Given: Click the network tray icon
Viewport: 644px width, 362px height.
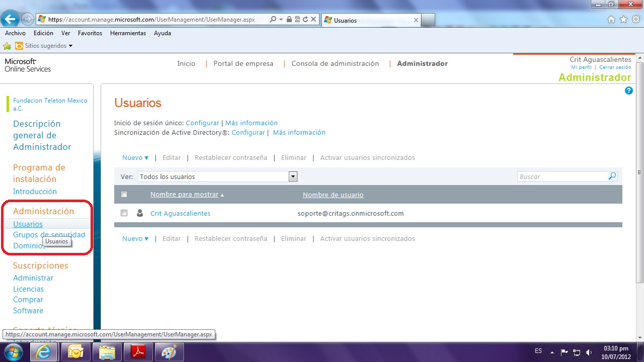Looking at the screenshot, I should [577, 352].
